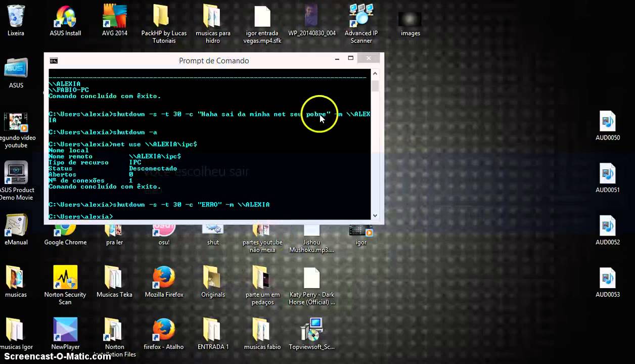Select the AUD0052 audio file
This screenshot has height=364, width=635.
coord(607,227)
